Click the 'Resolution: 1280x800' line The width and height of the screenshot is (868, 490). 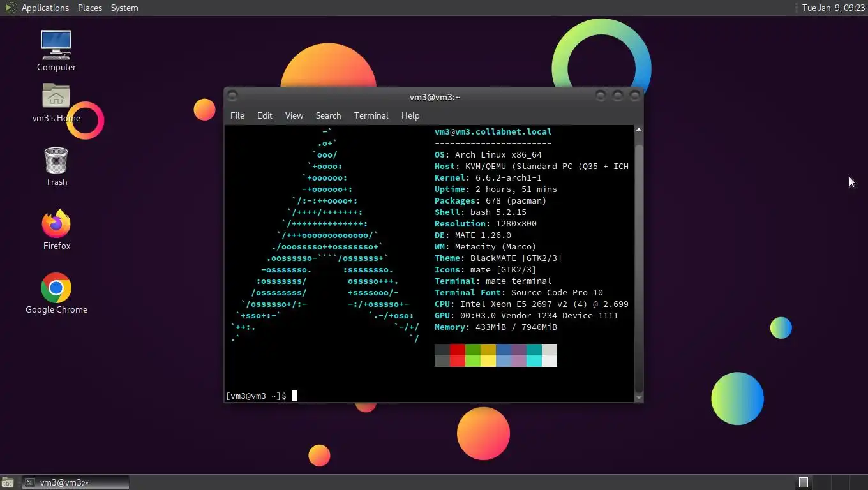[486, 224]
